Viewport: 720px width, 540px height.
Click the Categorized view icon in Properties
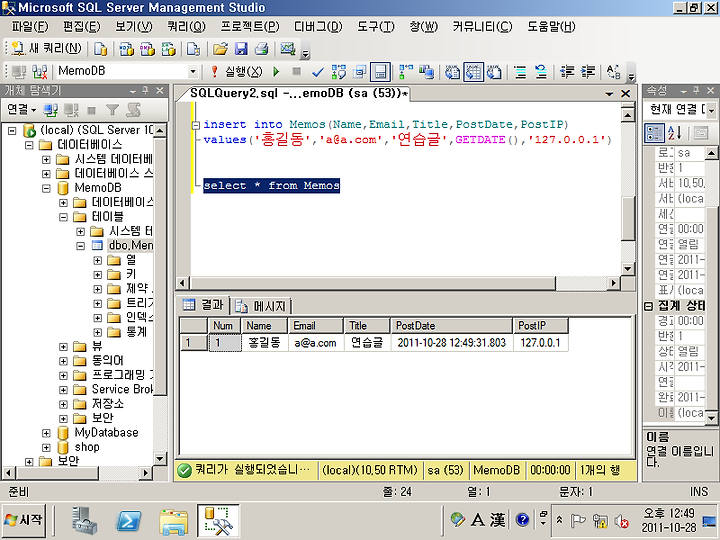(654, 133)
